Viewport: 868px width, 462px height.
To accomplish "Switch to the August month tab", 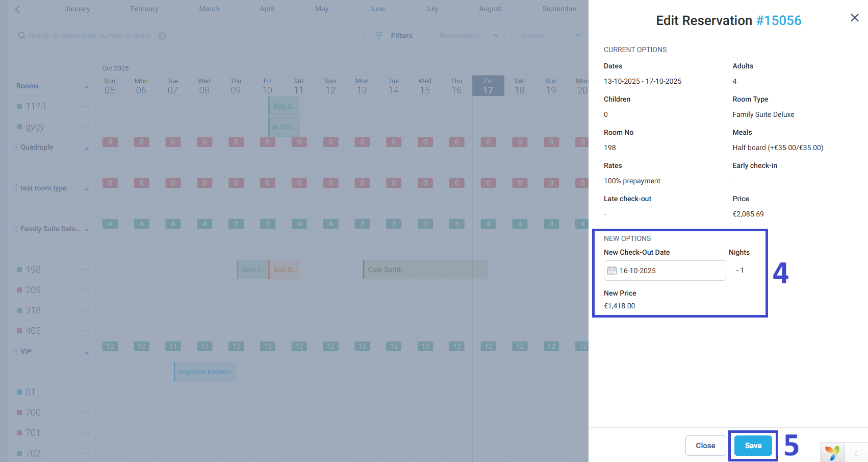I will tap(490, 9).
